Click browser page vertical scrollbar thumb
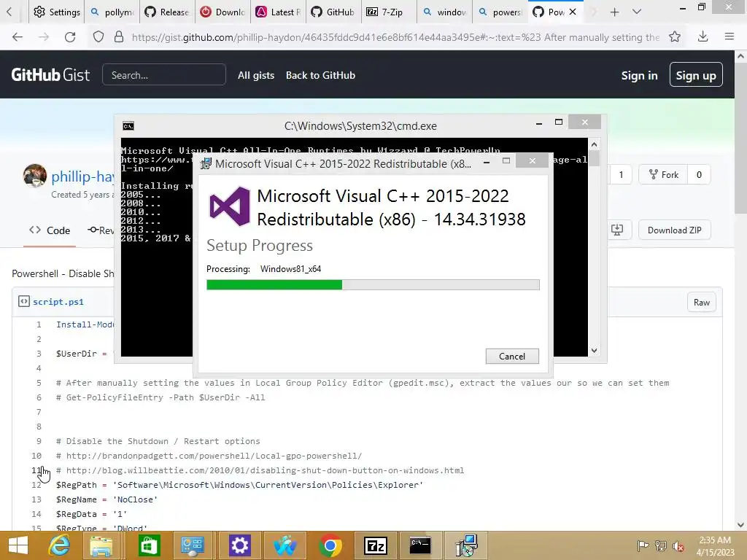Screen dimensions: 747x560 point(741,138)
